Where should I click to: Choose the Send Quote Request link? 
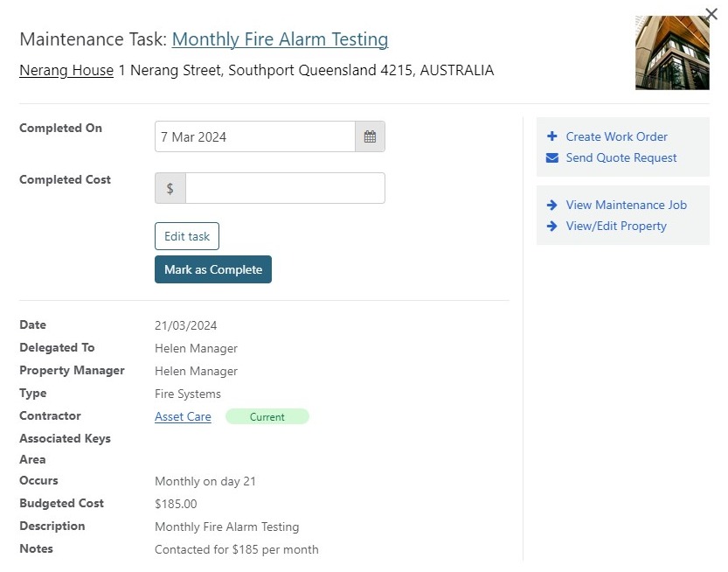click(x=621, y=158)
